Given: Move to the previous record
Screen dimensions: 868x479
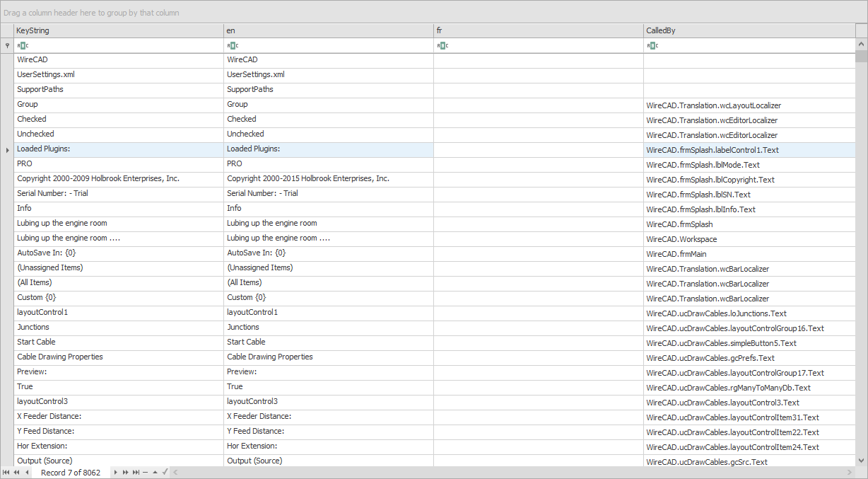Looking at the screenshot, I should pos(27,472).
